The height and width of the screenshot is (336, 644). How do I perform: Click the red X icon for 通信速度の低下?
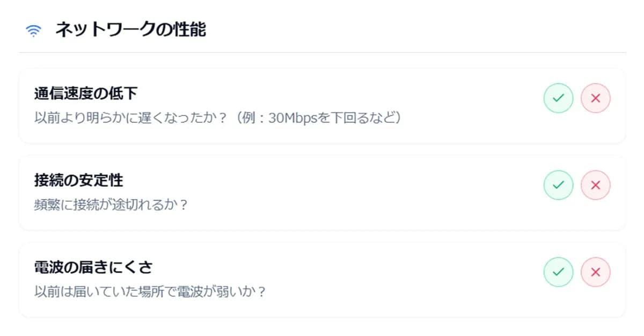(x=596, y=97)
